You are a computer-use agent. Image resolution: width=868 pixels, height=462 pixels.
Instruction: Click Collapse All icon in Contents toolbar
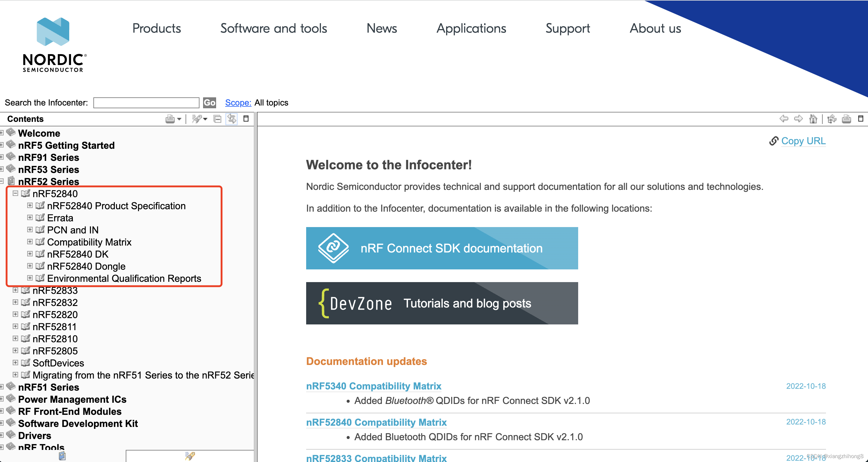click(x=217, y=119)
